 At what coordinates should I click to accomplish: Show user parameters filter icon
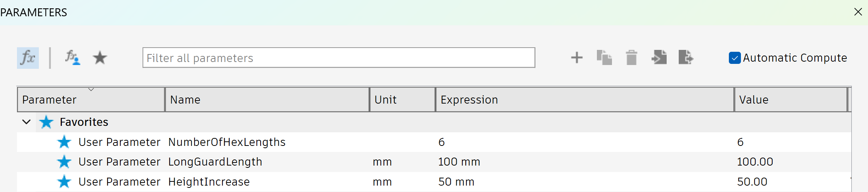pyautogui.click(x=72, y=58)
